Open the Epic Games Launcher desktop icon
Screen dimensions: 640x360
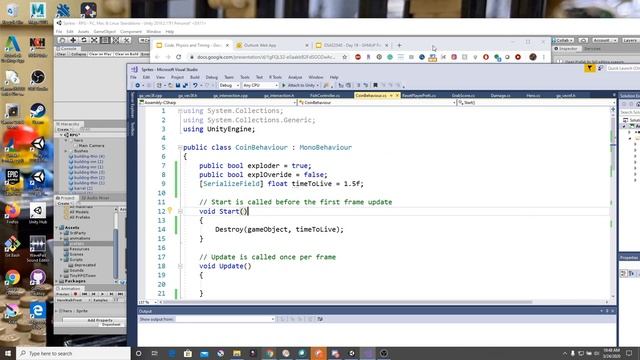(x=12, y=180)
